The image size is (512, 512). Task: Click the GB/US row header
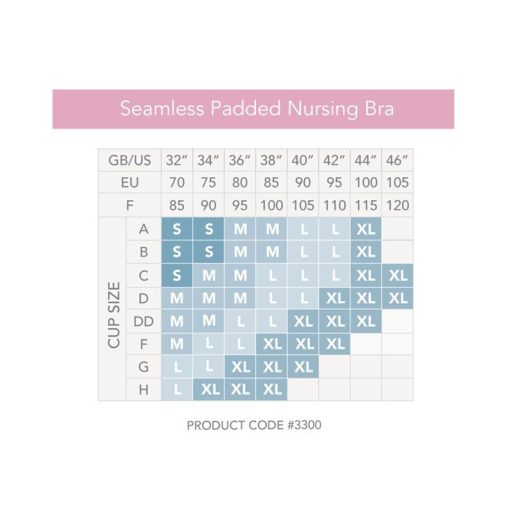pos(130,160)
